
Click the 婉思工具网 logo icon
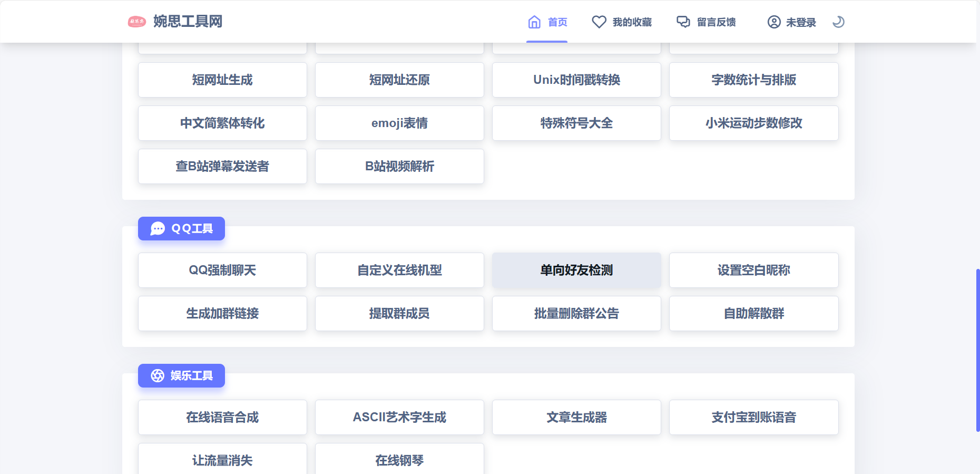(137, 22)
